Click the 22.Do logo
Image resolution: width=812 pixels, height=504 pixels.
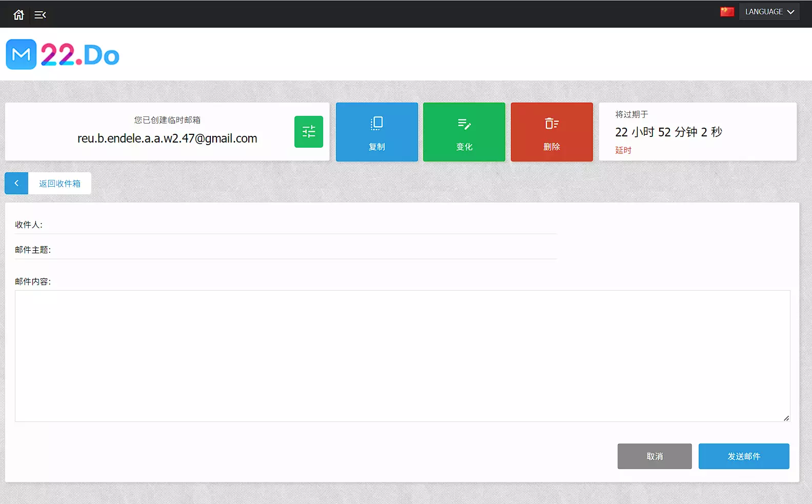click(x=63, y=54)
